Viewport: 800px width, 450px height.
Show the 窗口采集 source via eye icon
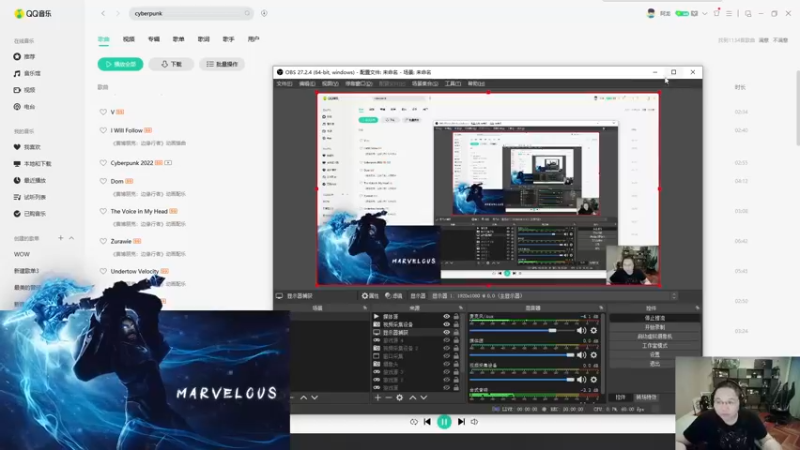(446, 356)
